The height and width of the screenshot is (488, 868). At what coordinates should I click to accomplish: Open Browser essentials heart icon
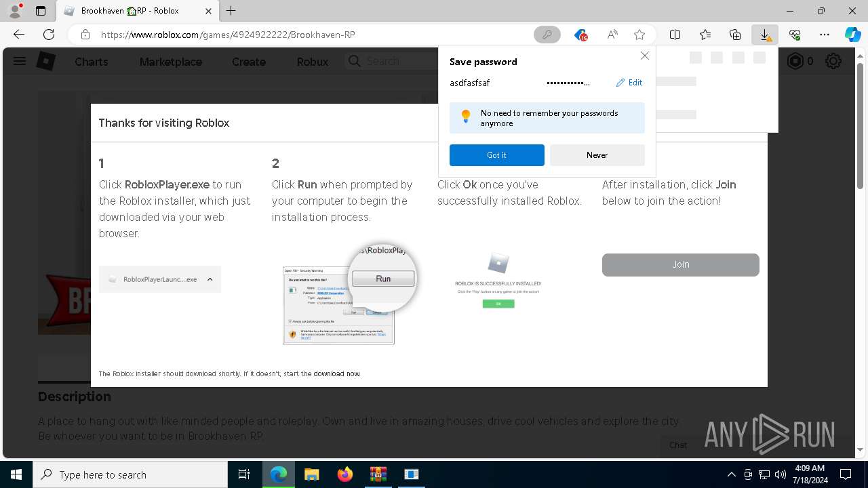point(795,35)
